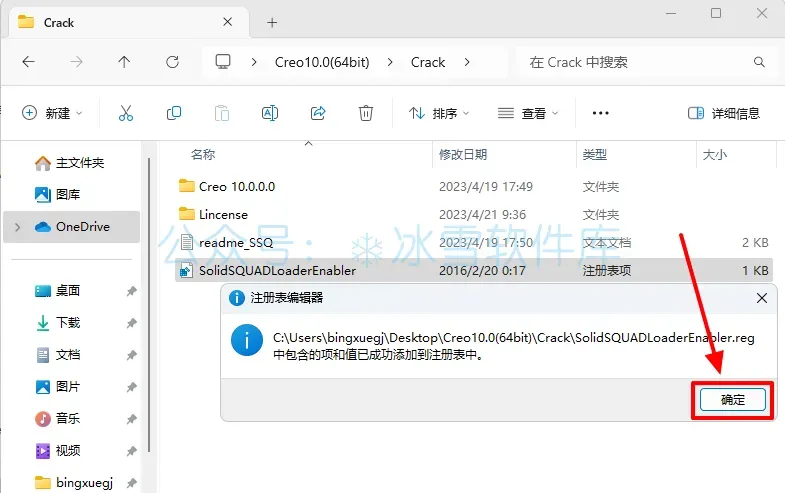The image size is (785, 493).
Task: Click pin icon beside 下载
Action: pos(131,323)
